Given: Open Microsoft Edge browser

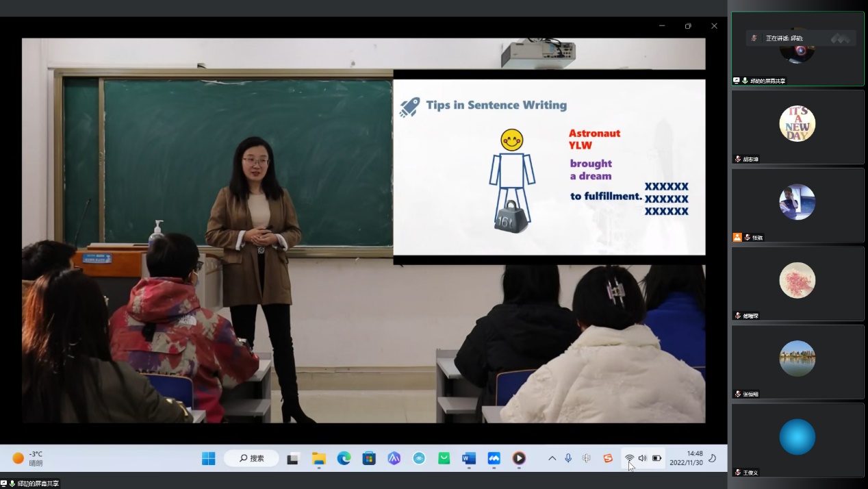Looking at the screenshot, I should [x=344, y=458].
